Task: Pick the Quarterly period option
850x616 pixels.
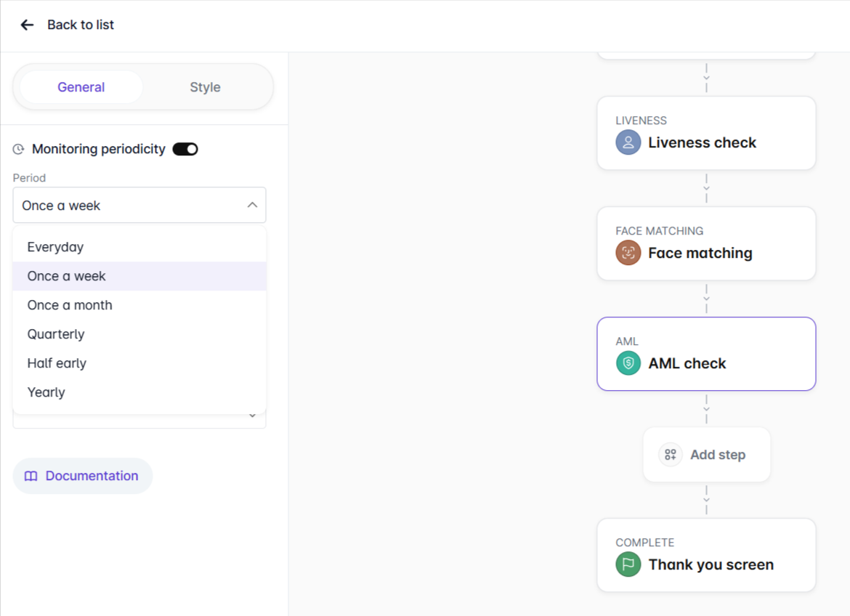Action: (56, 334)
